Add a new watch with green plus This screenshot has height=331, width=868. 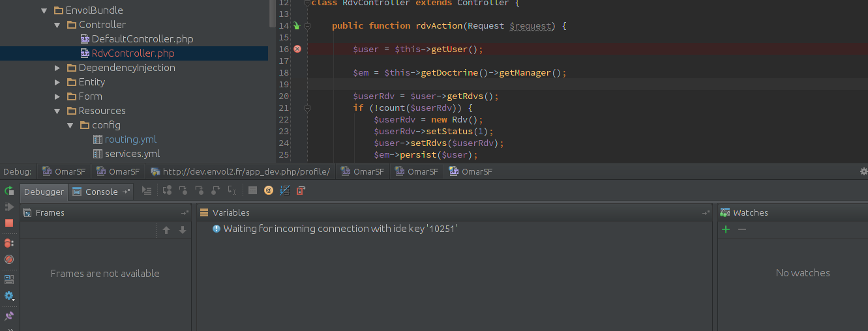726,229
